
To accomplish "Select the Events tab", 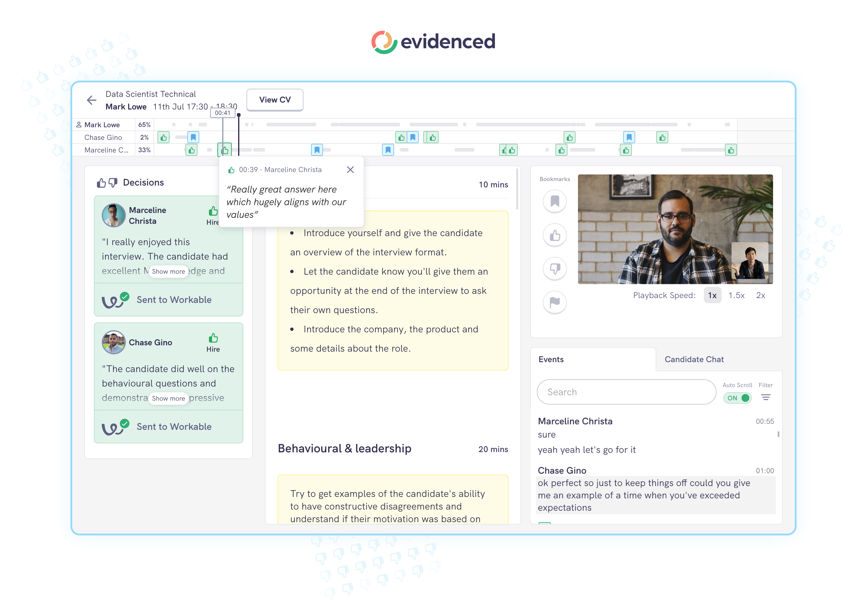I will (551, 359).
